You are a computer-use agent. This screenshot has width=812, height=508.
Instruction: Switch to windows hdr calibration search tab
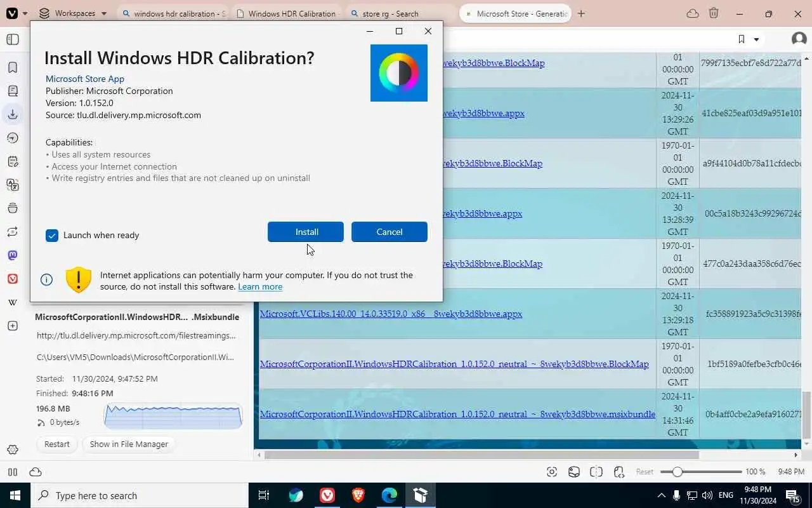tap(173, 13)
